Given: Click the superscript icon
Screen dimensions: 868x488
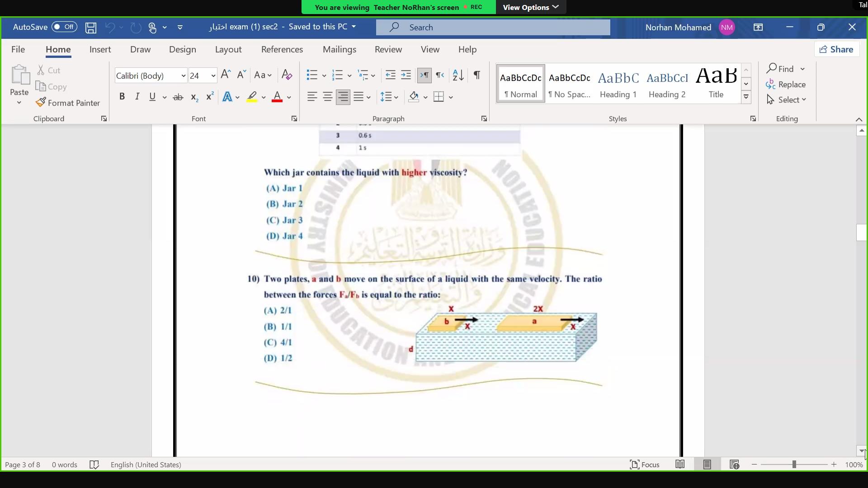Looking at the screenshot, I should [210, 97].
